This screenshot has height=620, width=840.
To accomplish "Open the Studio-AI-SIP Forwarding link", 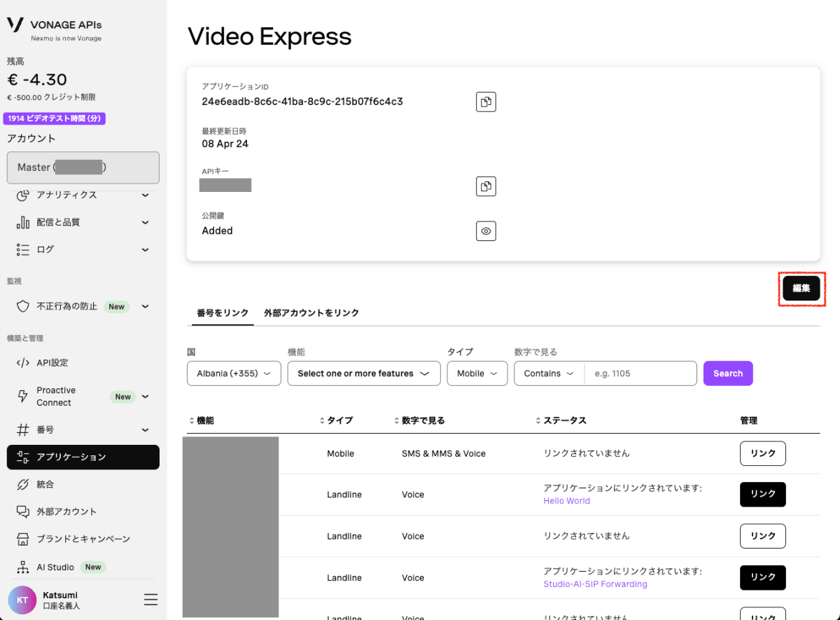I will tap(595, 584).
